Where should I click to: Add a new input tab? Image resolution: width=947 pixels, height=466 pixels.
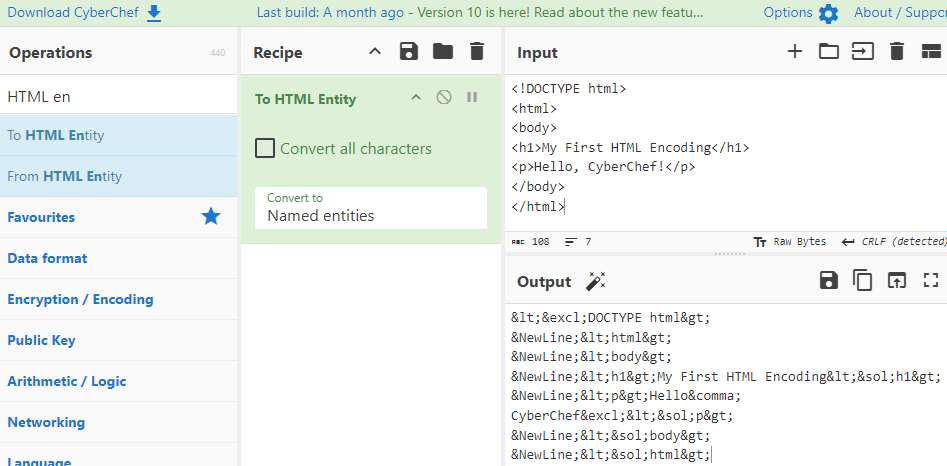pos(795,52)
